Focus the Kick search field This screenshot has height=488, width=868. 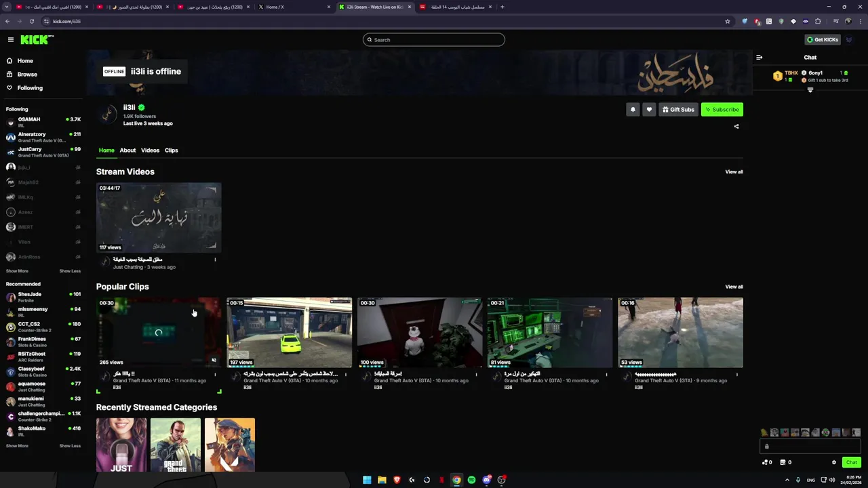(434, 40)
